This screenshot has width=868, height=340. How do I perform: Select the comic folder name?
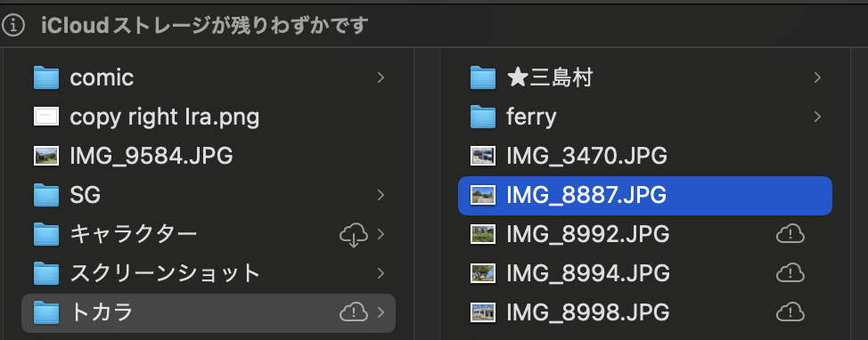pos(102,78)
